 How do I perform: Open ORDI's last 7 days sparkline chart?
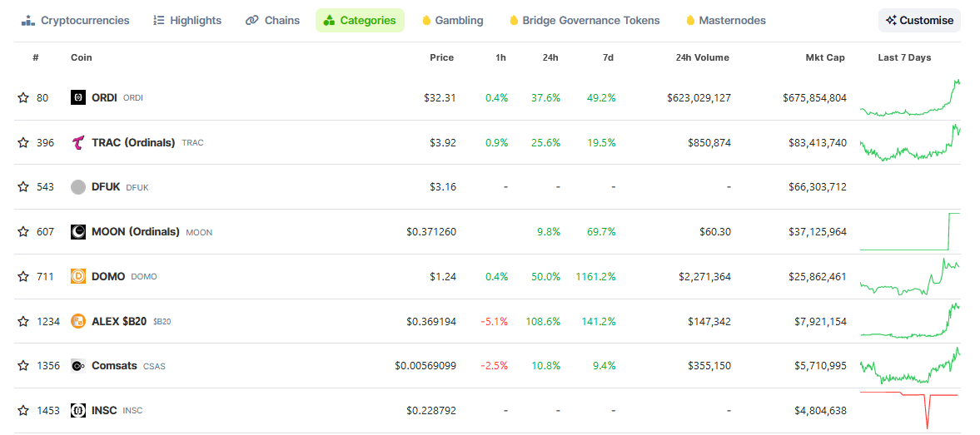coord(909,98)
